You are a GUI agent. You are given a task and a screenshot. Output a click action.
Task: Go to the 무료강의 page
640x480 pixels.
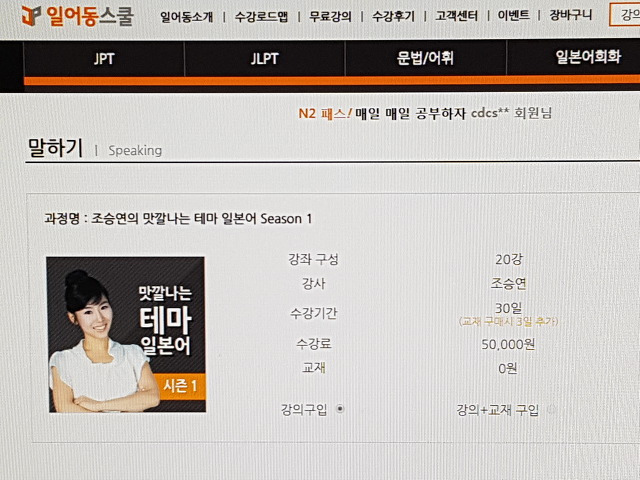tap(330, 16)
